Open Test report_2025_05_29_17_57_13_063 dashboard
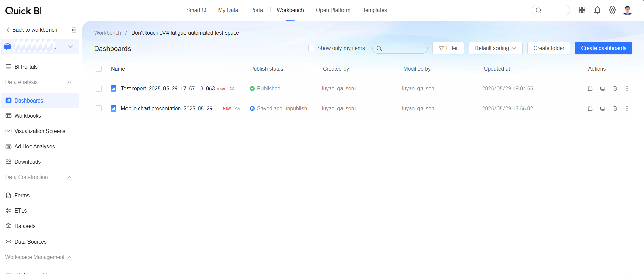This screenshot has width=644, height=274. [x=168, y=89]
